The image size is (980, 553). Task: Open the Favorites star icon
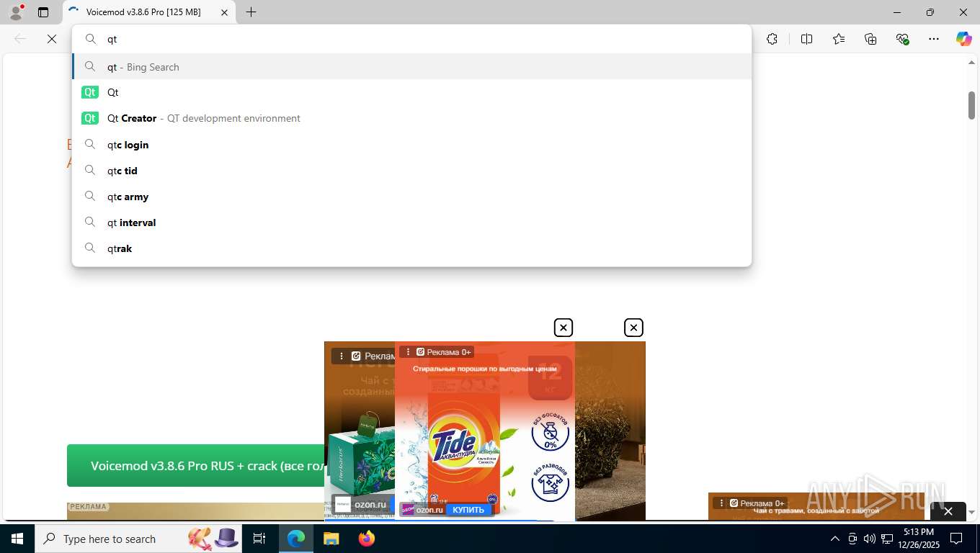pos(839,39)
